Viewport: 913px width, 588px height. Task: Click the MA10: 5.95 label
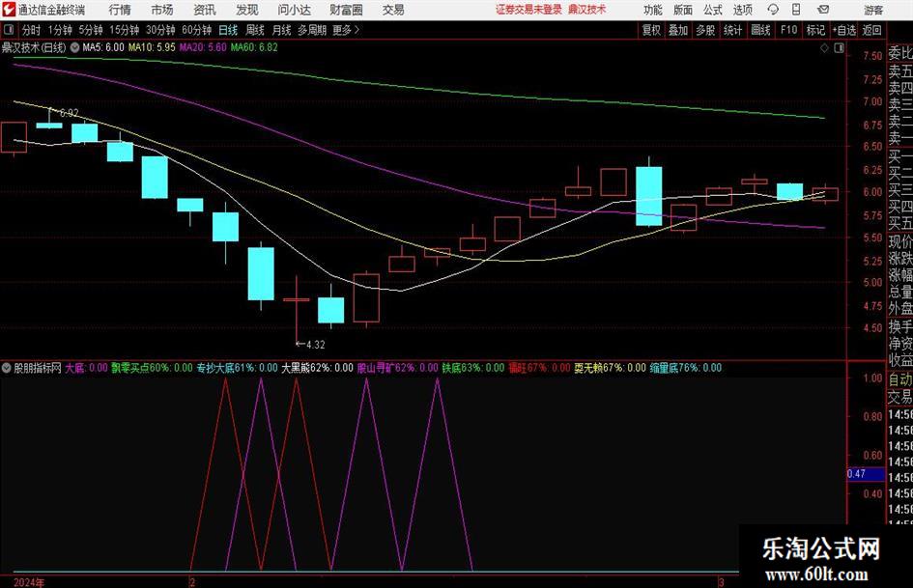pyautogui.click(x=152, y=47)
